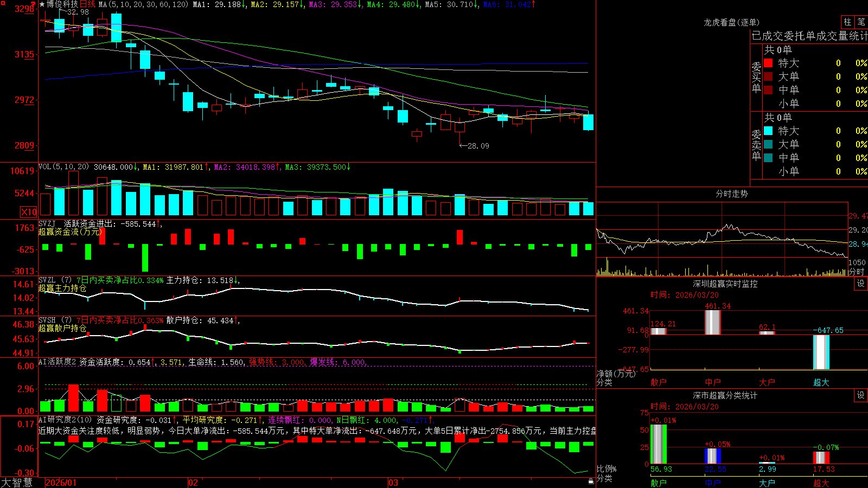Click the 超赢资金流(万元) label
868x488 pixels.
coord(70,232)
